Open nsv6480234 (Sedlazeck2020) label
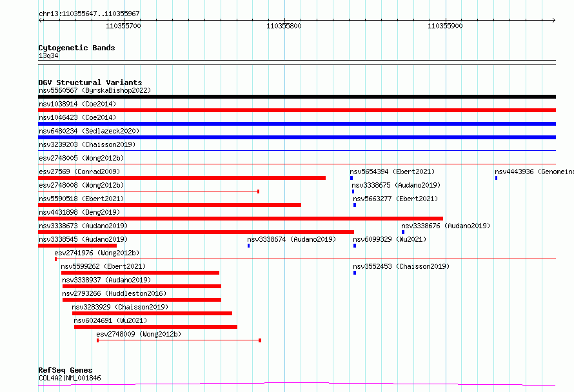 tap(89, 131)
